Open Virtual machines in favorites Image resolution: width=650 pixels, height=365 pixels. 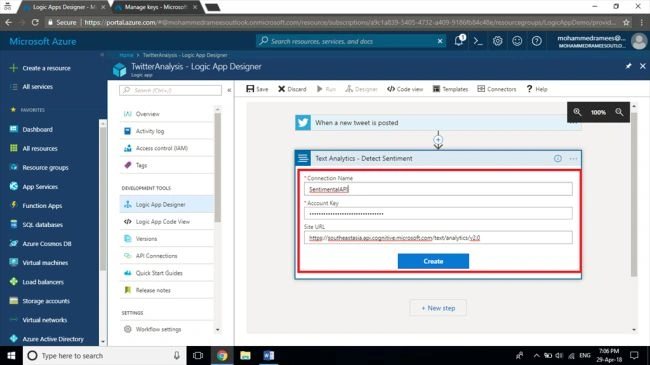[x=45, y=263]
